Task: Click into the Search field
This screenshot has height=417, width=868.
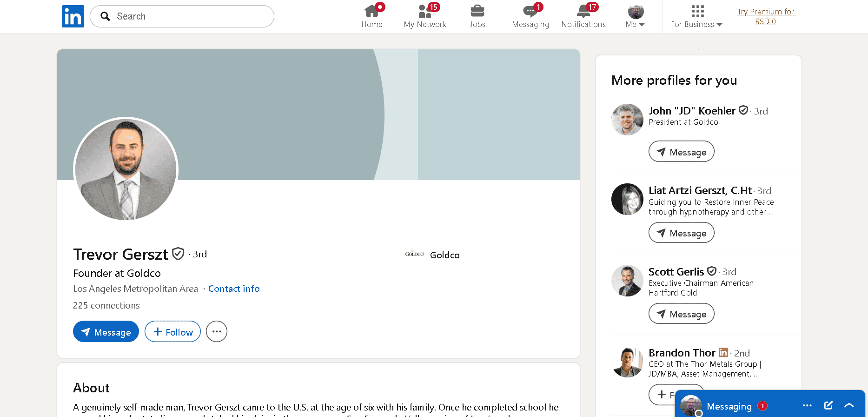Action: 186,16
